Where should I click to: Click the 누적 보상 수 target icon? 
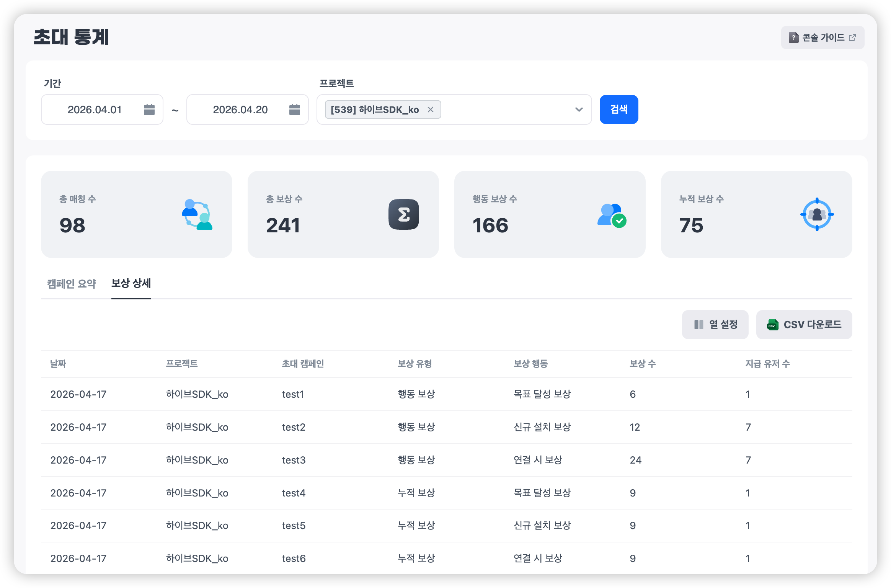click(817, 214)
